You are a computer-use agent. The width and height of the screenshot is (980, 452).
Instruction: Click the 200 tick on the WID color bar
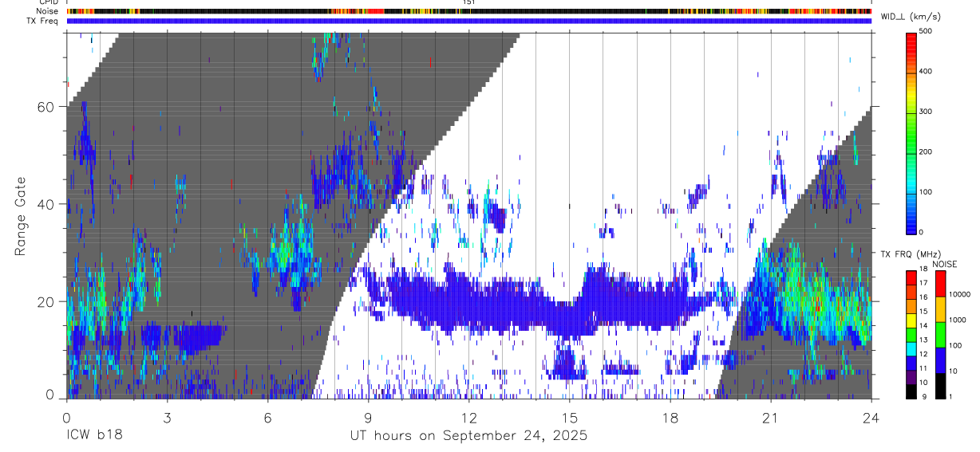click(x=927, y=151)
